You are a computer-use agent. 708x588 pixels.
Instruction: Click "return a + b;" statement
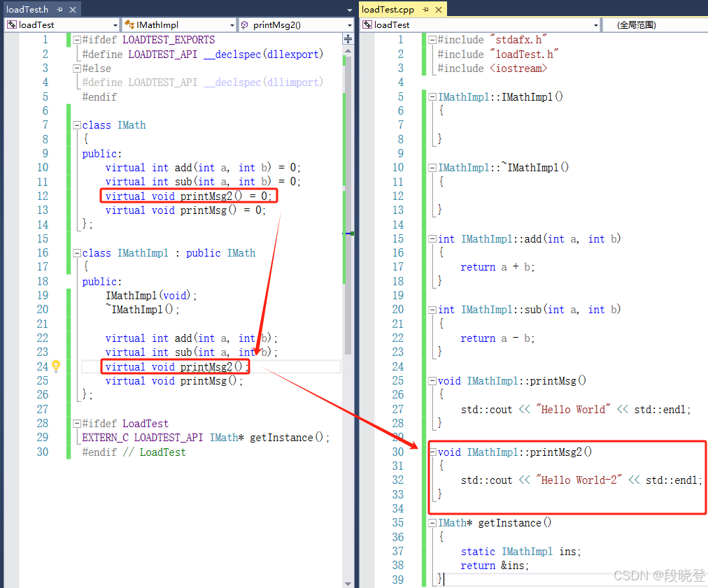pyautogui.click(x=497, y=267)
